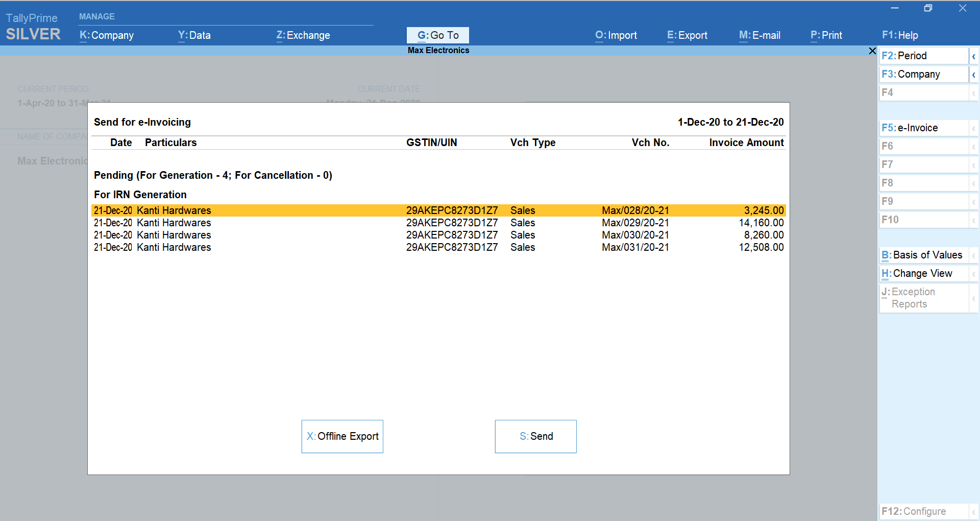Open the P: Print menu
The height and width of the screenshot is (521, 980).
click(x=826, y=35)
